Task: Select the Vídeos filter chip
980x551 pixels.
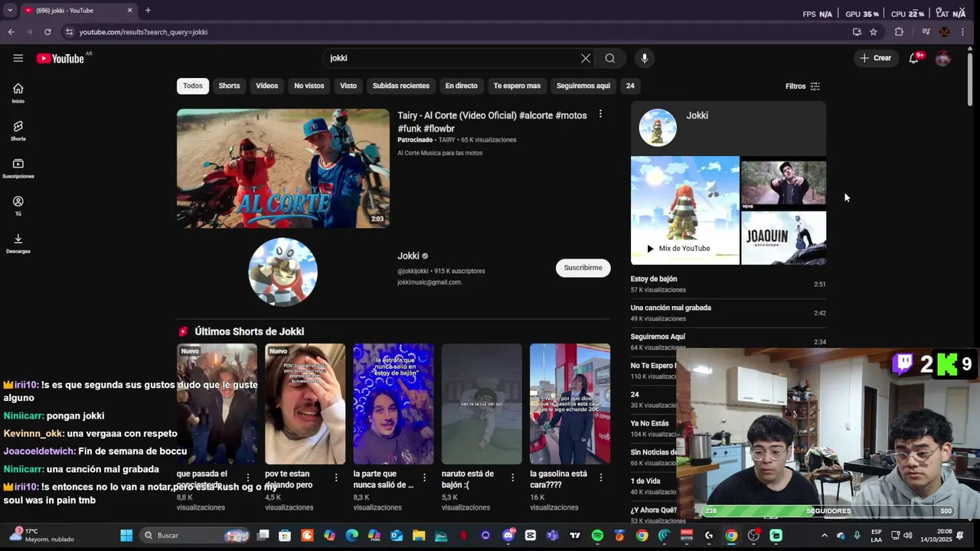Action: (266, 86)
